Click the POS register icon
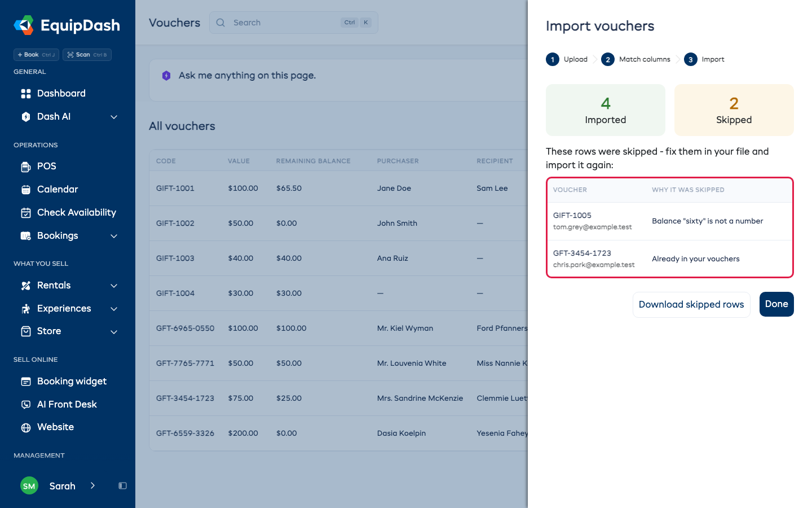Viewport: 812px width, 508px height. pyautogui.click(x=26, y=167)
